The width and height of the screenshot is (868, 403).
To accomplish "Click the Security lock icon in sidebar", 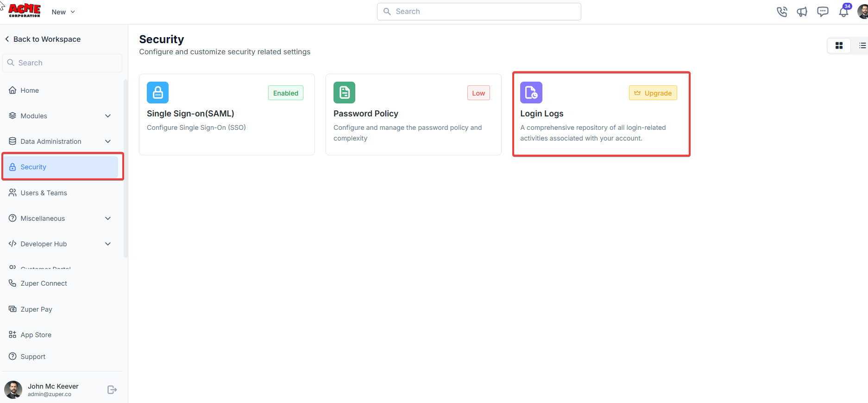I will tap(13, 167).
